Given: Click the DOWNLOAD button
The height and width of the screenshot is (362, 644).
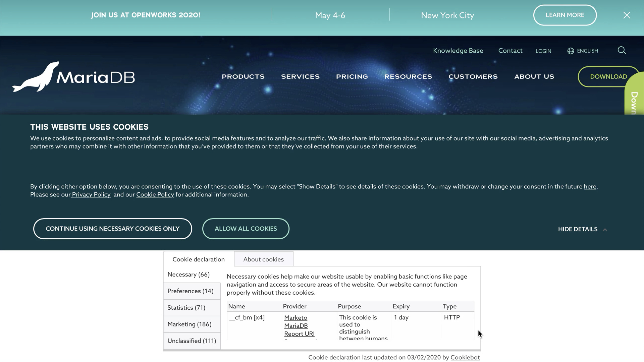Looking at the screenshot, I should (608, 76).
